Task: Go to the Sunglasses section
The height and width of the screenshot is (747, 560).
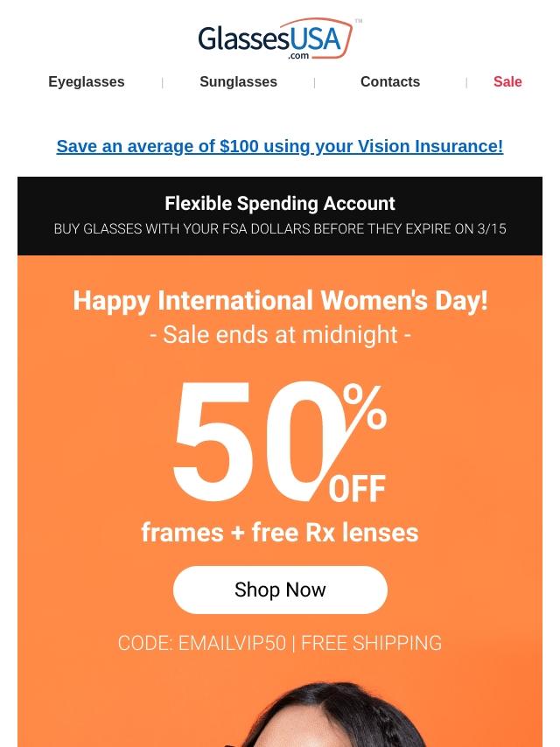Action: (238, 82)
